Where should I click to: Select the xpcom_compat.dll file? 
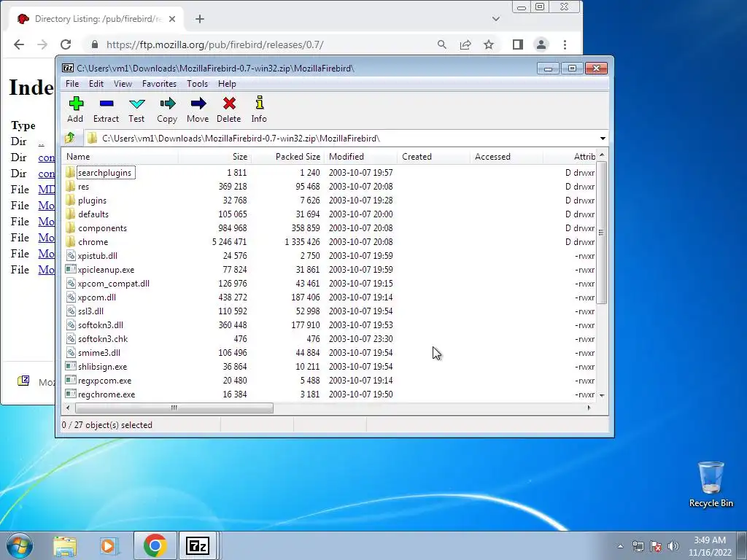click(x=113, y=284)
